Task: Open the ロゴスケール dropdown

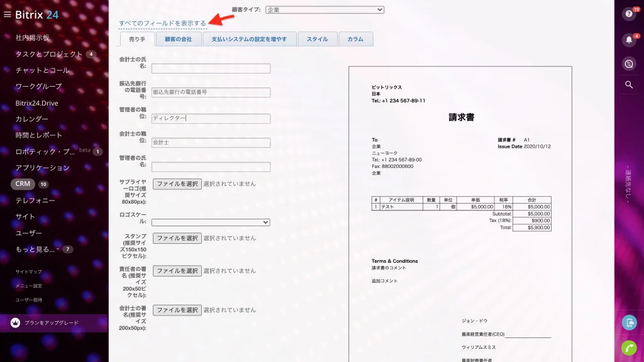Action: click(211, 222)
